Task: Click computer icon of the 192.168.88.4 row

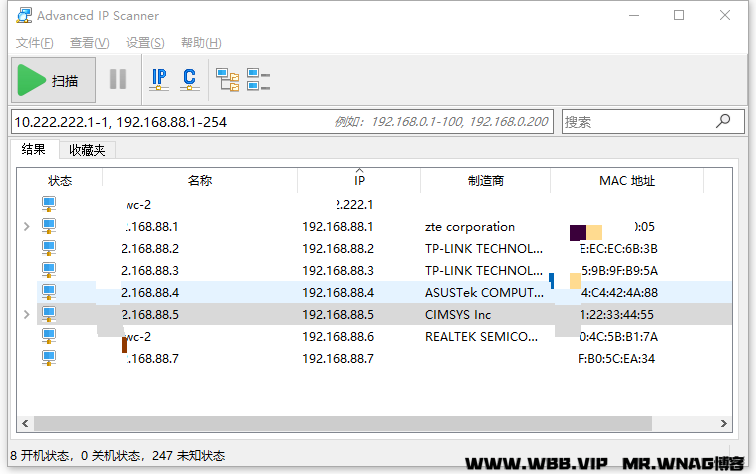Action: (49, 292)
